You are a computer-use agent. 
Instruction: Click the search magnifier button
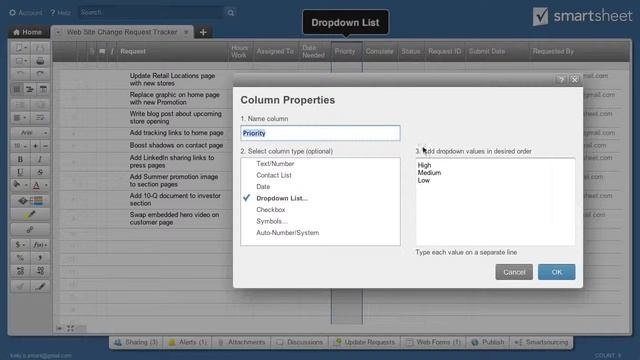(231, 13)
